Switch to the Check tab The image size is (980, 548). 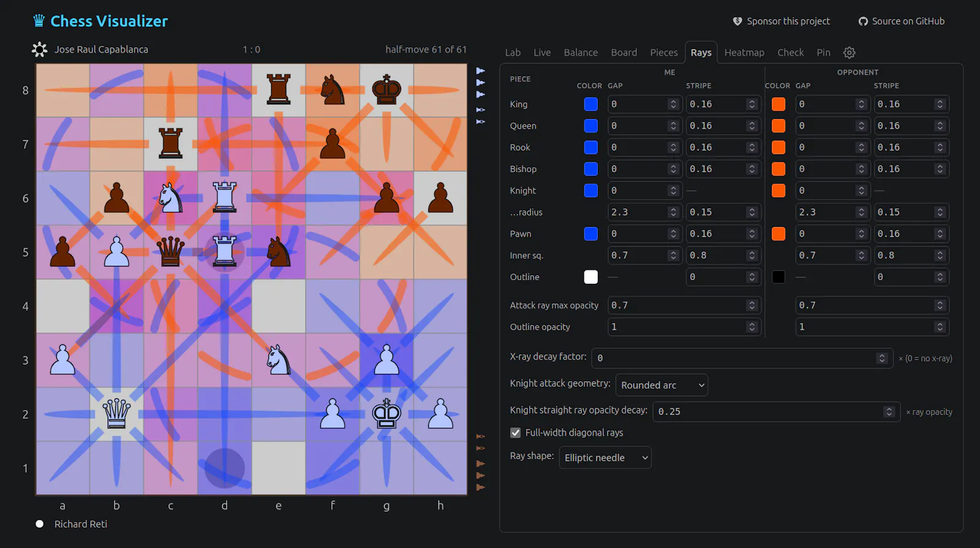click(x=790, y=53)
